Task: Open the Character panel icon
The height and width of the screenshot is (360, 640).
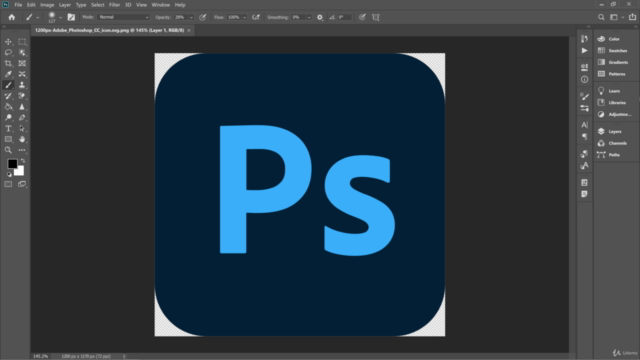Action: [x=584, y=125]
